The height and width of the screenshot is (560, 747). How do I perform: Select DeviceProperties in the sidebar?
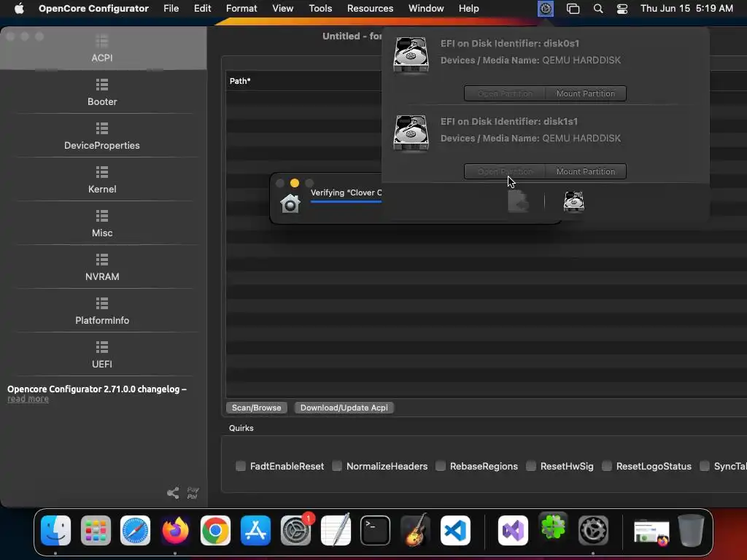[102, 136]
